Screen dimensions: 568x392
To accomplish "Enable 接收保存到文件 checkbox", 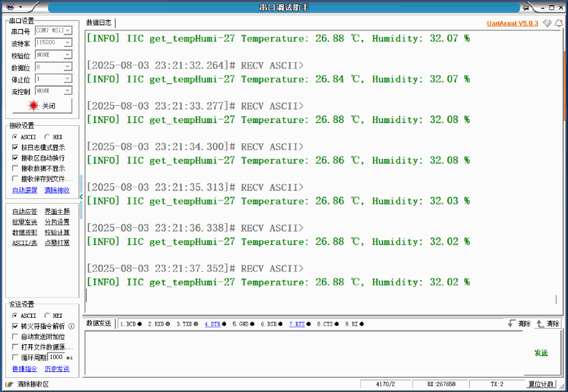I will tap(15, 179).
